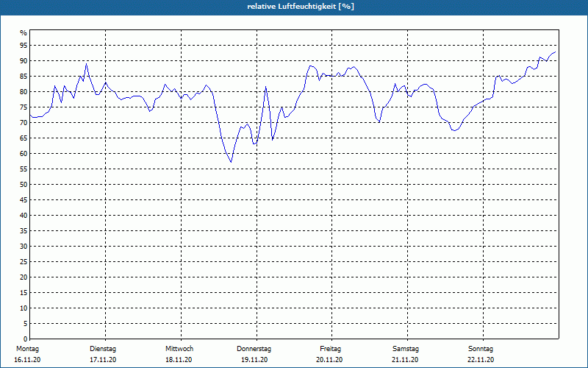Click the '90' y-axis label

pos(24,61)
